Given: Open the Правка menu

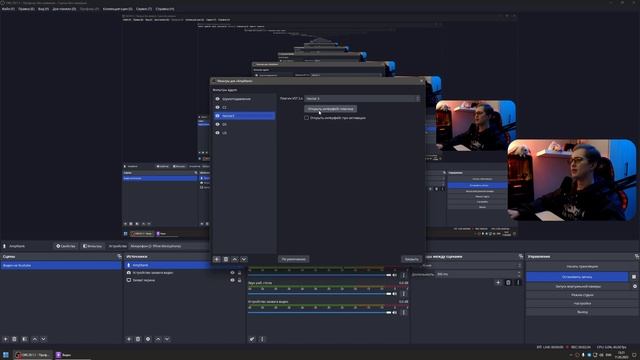Looking at the screenshot, I should [x=26, y=9].
